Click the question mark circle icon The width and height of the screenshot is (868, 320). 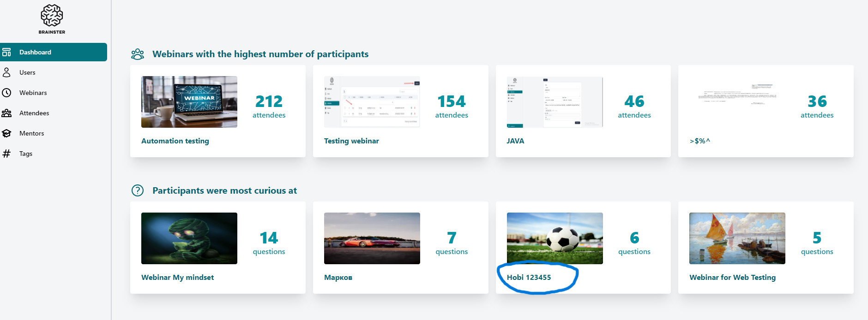coord(138,190)
